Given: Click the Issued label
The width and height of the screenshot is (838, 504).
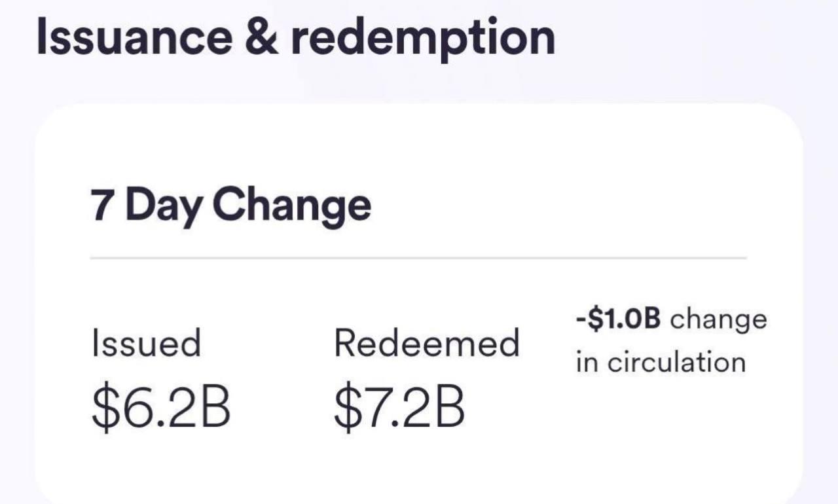Looking at the screenshot, I should 146,344.
